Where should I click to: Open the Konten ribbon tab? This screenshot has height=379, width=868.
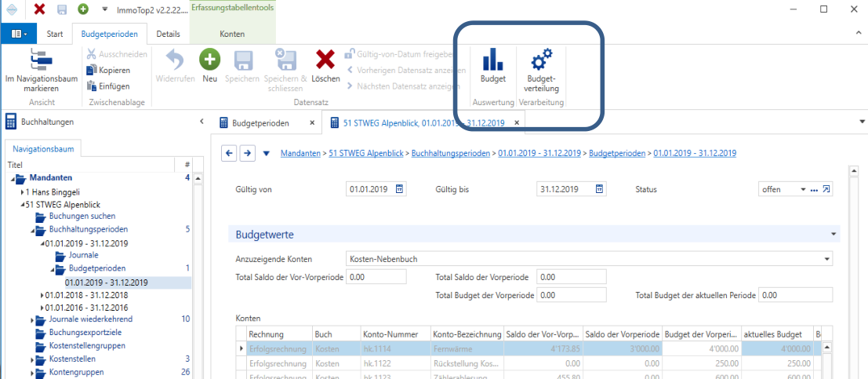(x=233, y=34)
